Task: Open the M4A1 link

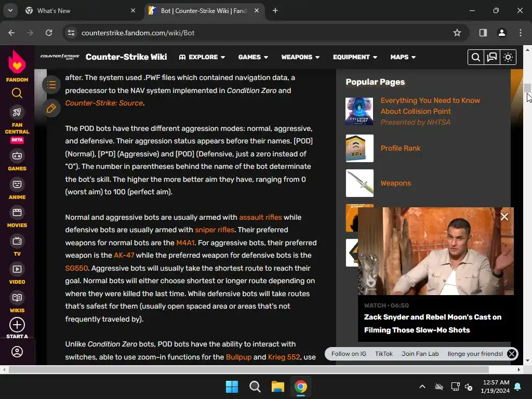Action: (185, 243)
